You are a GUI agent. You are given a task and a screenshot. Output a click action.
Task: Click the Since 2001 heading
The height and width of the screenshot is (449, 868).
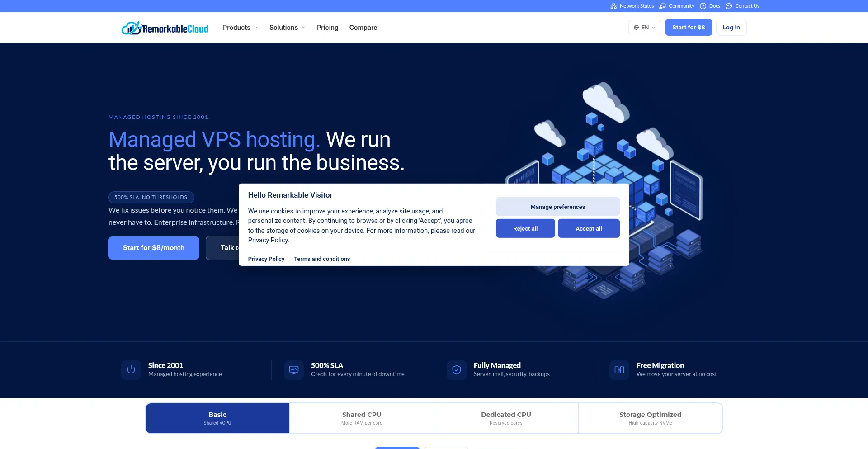point(165,365)
